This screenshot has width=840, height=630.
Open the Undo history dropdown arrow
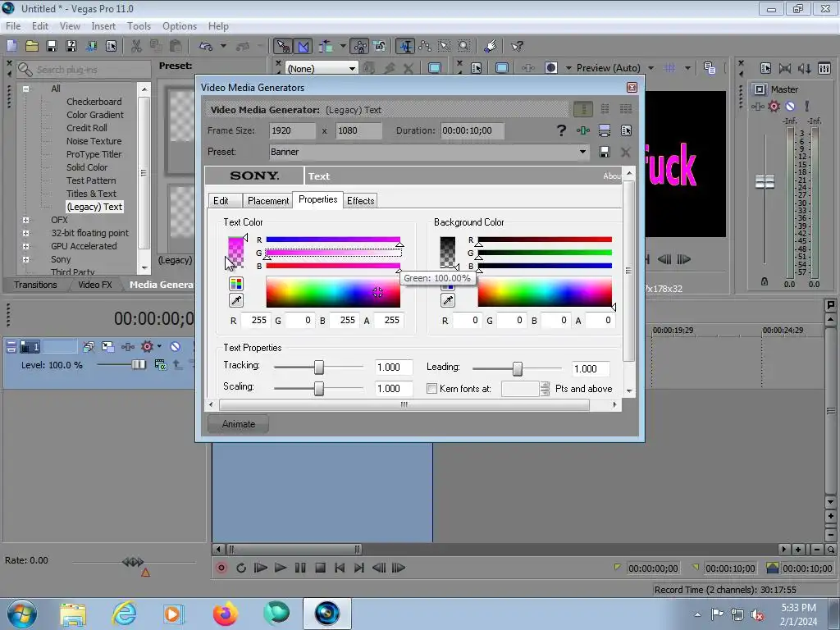point(223,46)
